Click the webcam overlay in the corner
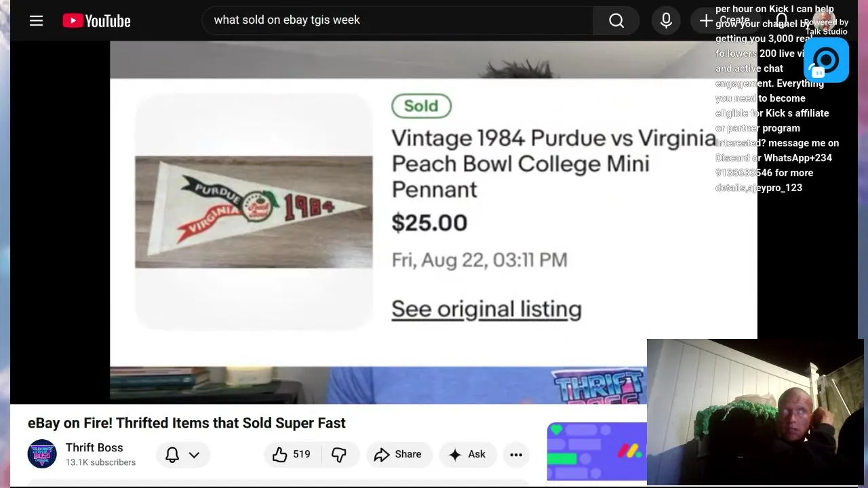Screen dimensions: 868x488 point(756,411)
